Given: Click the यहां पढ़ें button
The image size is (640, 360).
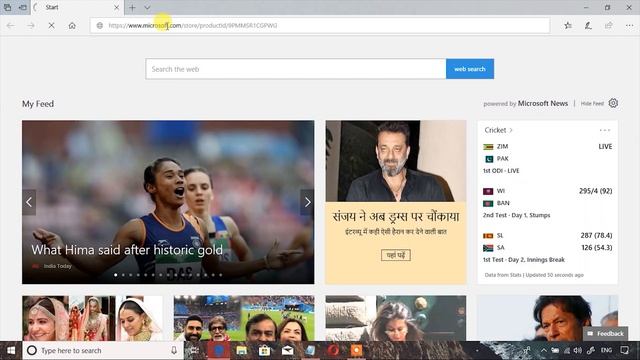Looking at the screenshot, I should pyautogui.click(x=396, y=255).
